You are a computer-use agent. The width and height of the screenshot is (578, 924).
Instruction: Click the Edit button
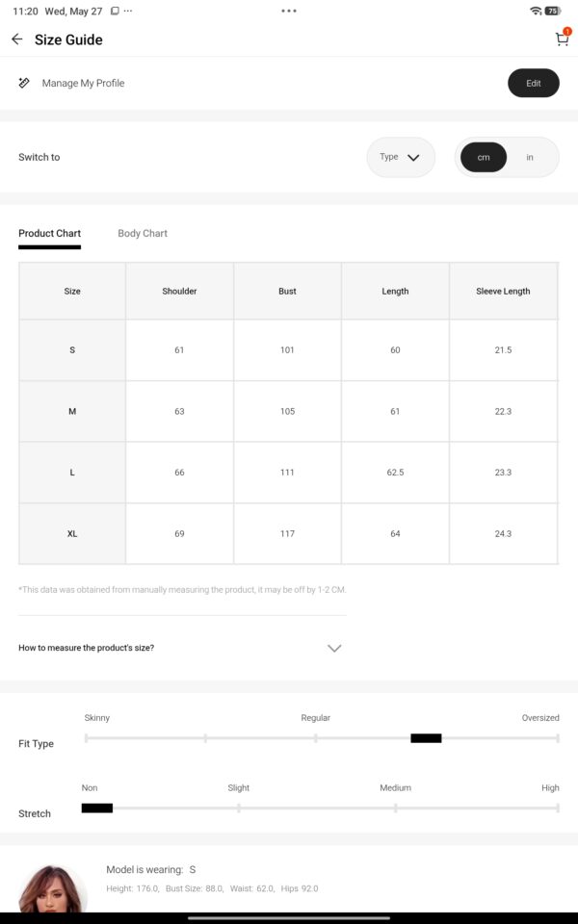pos(533,83)
